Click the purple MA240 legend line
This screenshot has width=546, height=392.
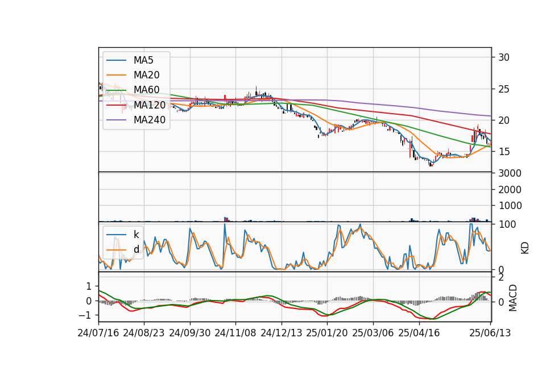click(x=116, y=120)
